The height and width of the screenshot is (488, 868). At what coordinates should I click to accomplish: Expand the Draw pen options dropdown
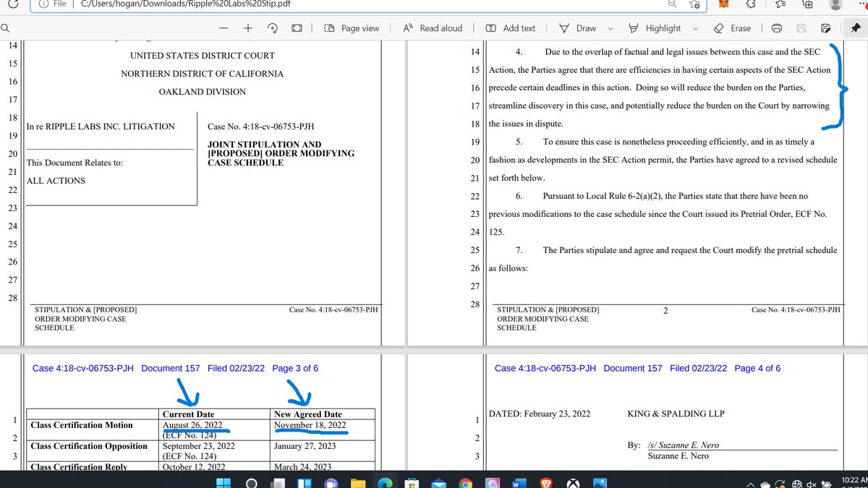point(610,29)
